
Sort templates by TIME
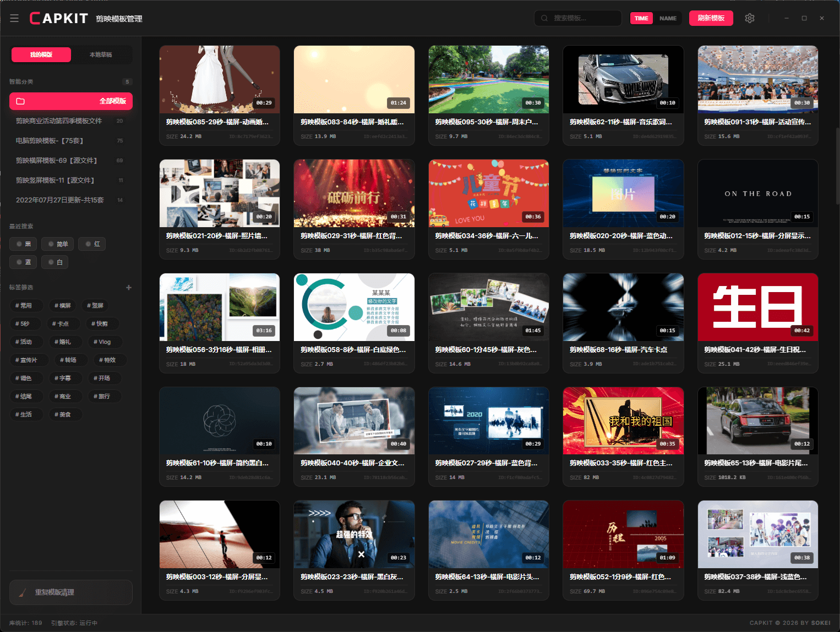pos(641,18)
